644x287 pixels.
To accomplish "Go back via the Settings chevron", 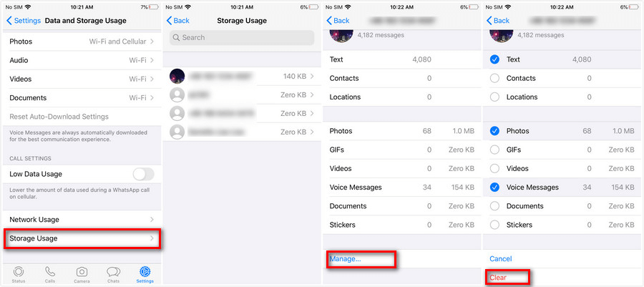I will click(9, 21).
